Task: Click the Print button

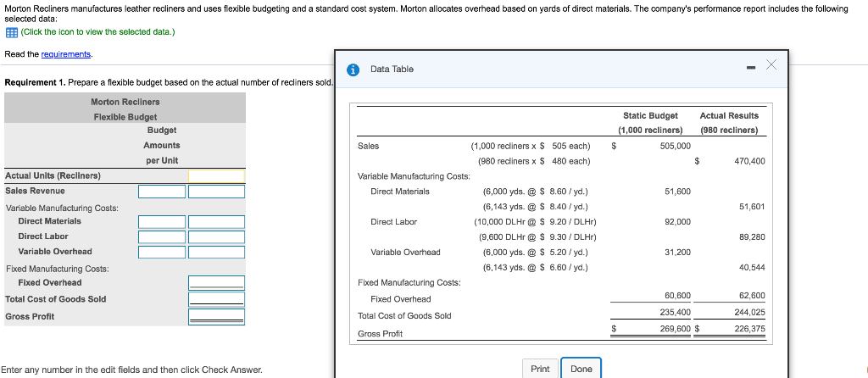Action: pos(540,369)
